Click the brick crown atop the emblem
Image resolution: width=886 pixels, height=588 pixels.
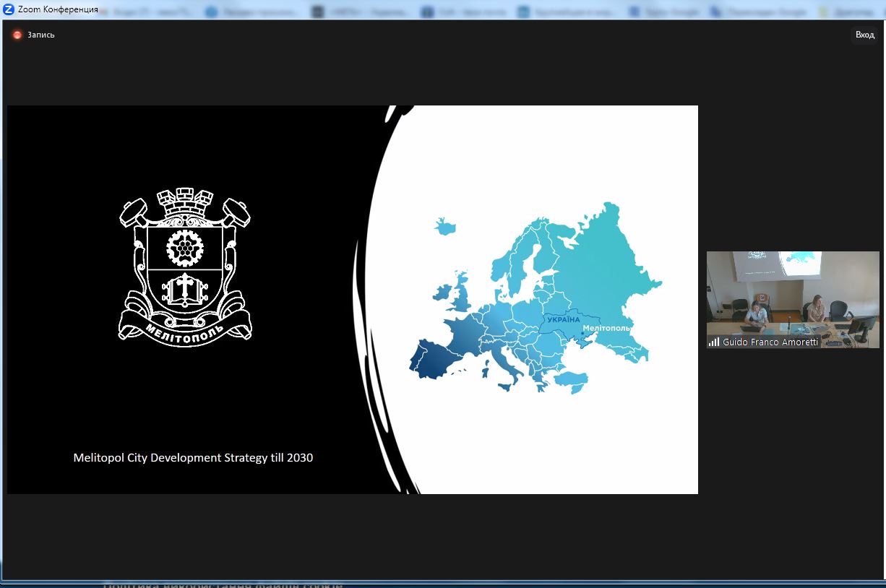pyautogui.click(x=185, y=202)
